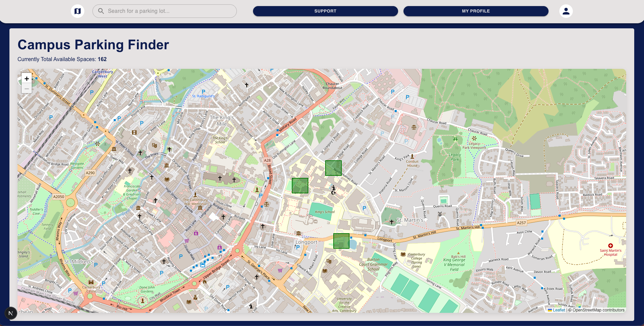Click the A290 road shield label
Viewport: 644px width, 326px height.
90,173
